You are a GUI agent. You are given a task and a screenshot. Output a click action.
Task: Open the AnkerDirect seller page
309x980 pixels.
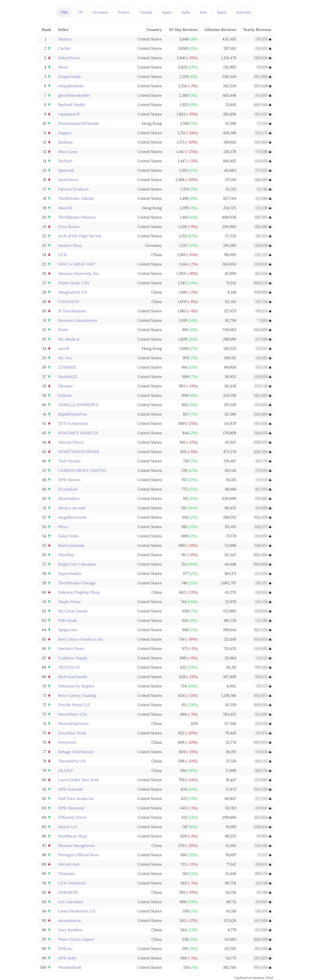69,58
